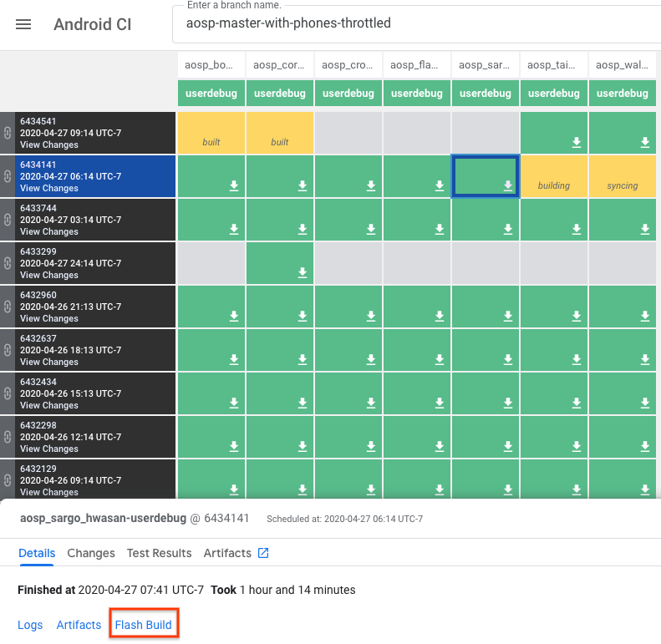Image resolution: width=661 pixels, height=644 pixels.
Task: Click the Flash Build link
Action: pos(144,625)
